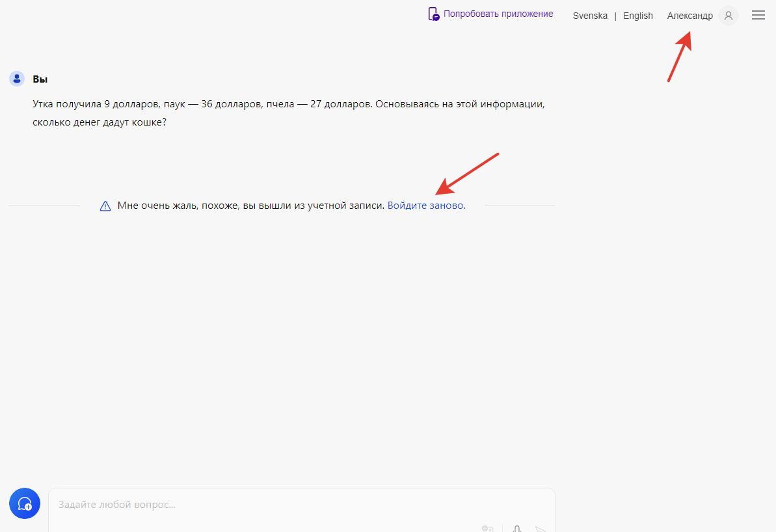Click the username 'Александр'
The image size is (776, 532).
click(690, 16)
